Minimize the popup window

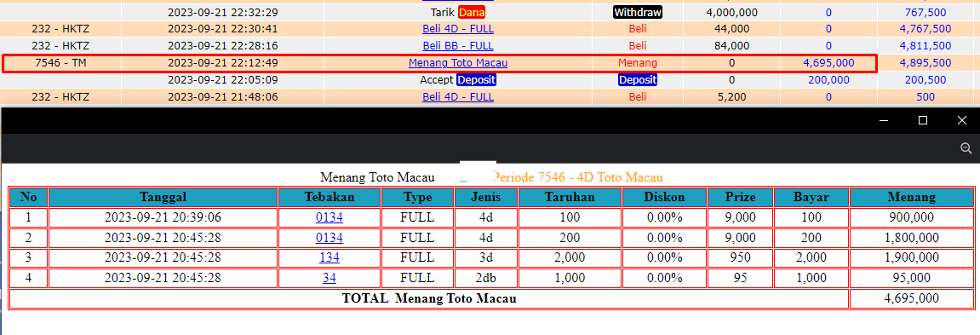coord(884,120)
